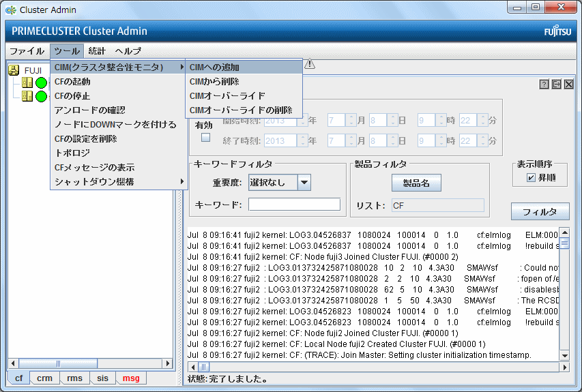This screenshot has height=392, width=582.
Task: Choose CFの設定を削除 menu item
Action: pyautogui.click(x=119, y=138)
